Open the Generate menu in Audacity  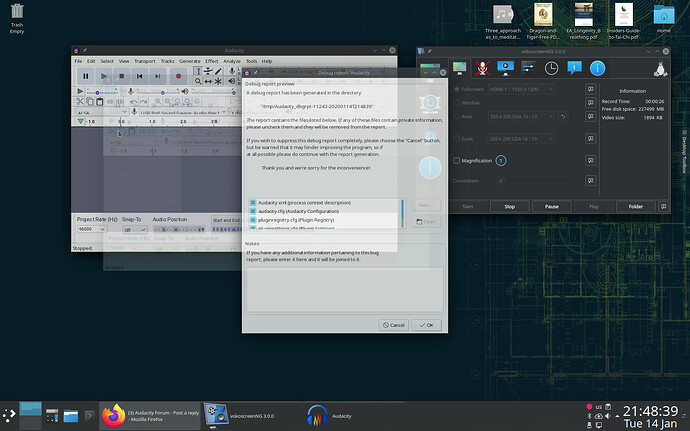190,61
